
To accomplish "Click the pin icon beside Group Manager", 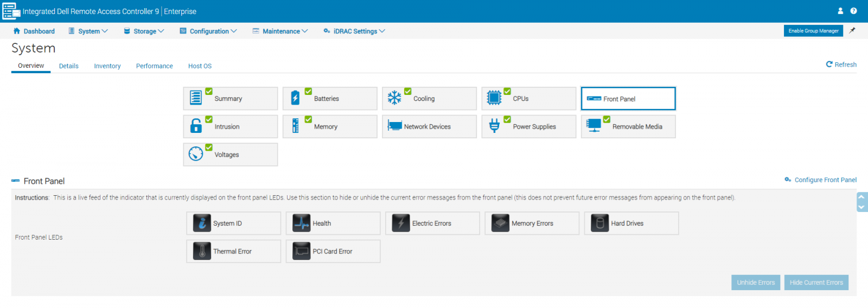I will coord(852,30).
